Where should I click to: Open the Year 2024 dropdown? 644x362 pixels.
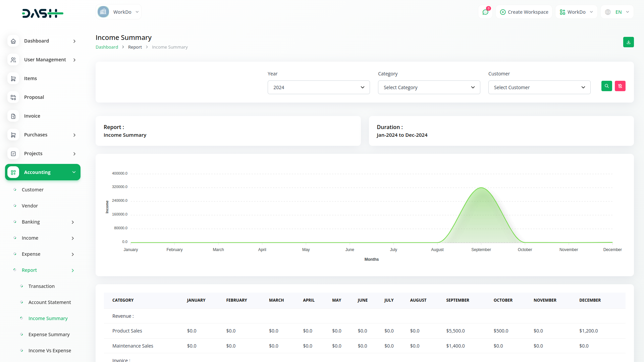(318, 87)
